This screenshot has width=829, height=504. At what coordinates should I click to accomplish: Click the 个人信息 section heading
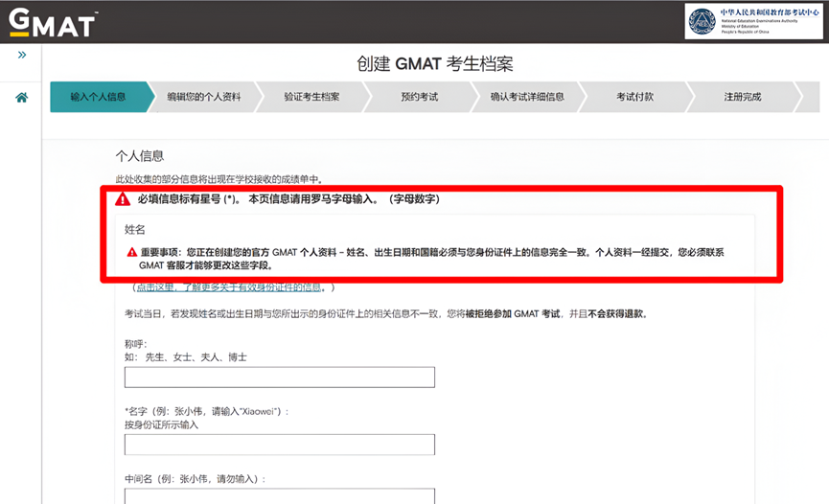pyautogui.click(x=140, y=156)
